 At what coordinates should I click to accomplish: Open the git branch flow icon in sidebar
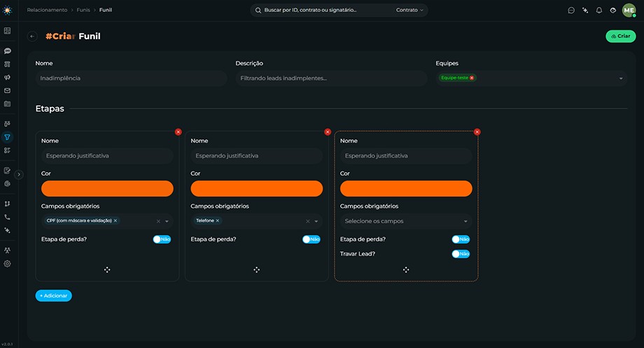click(x=8, y=204)
